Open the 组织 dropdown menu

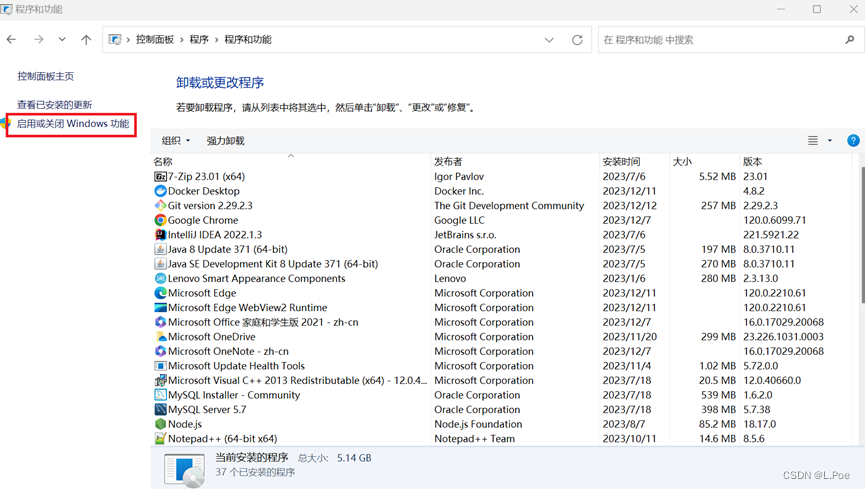176,141
